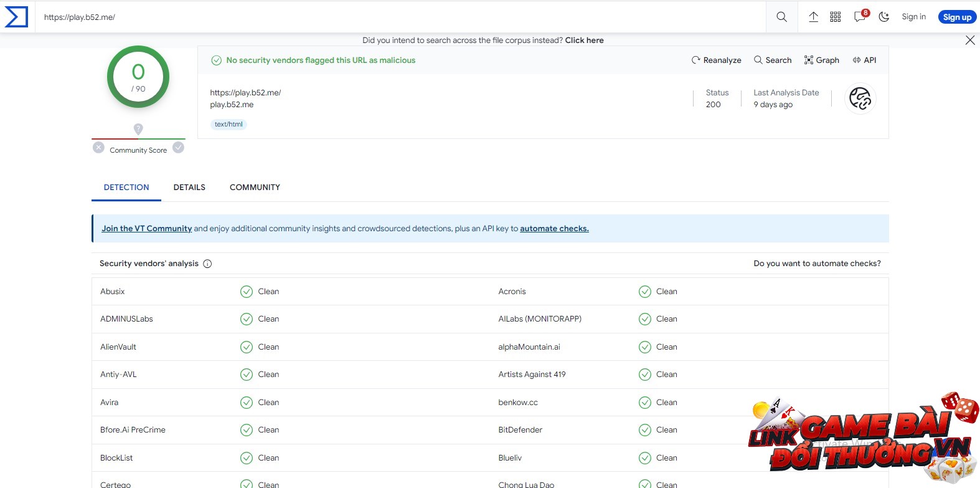
Task: Click Clean check icon for Abusix
Action: [x=247, y=291]
